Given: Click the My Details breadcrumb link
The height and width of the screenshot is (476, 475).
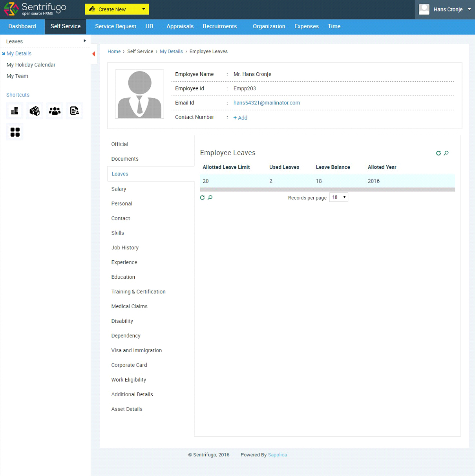Looking at the screenshot, I should (x=171, y=51).
